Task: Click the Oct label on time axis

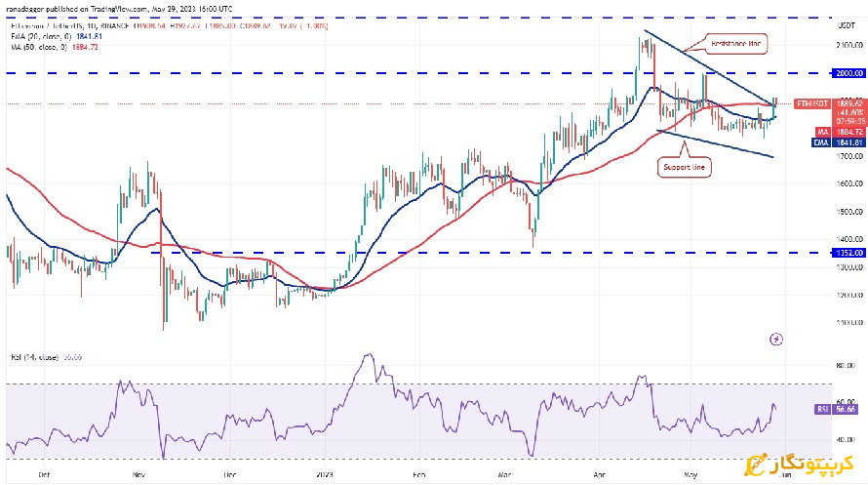Action: tap(45, 475)
